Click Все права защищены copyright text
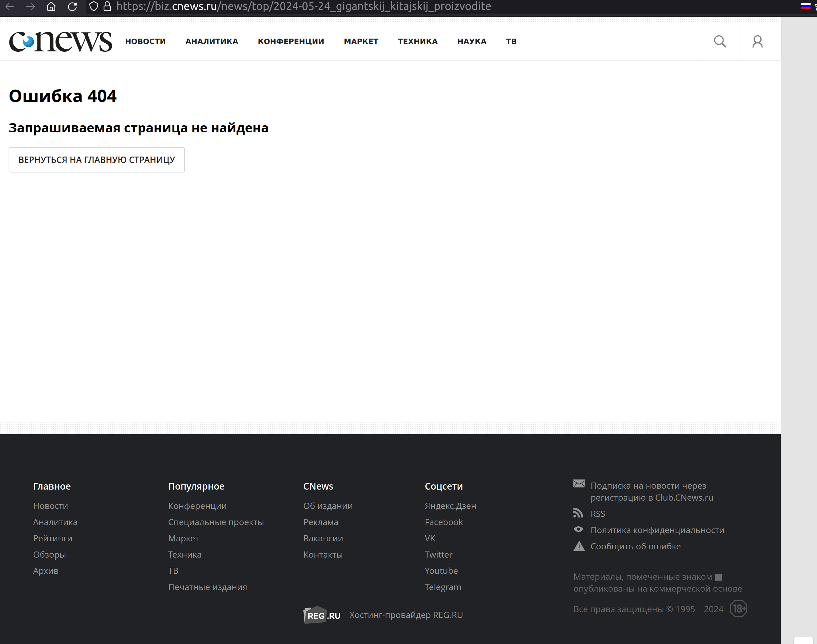Screen dimensions: 817x644 [648, 609]
